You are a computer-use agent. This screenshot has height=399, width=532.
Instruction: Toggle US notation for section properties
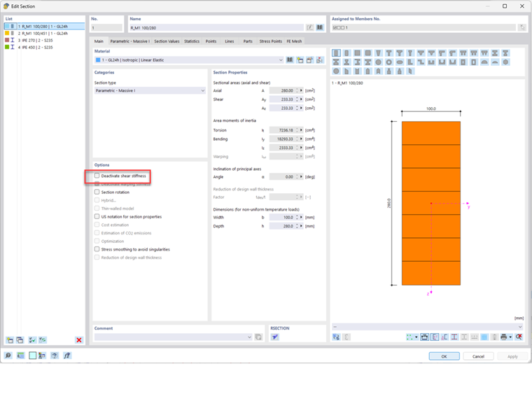[97, 216]
